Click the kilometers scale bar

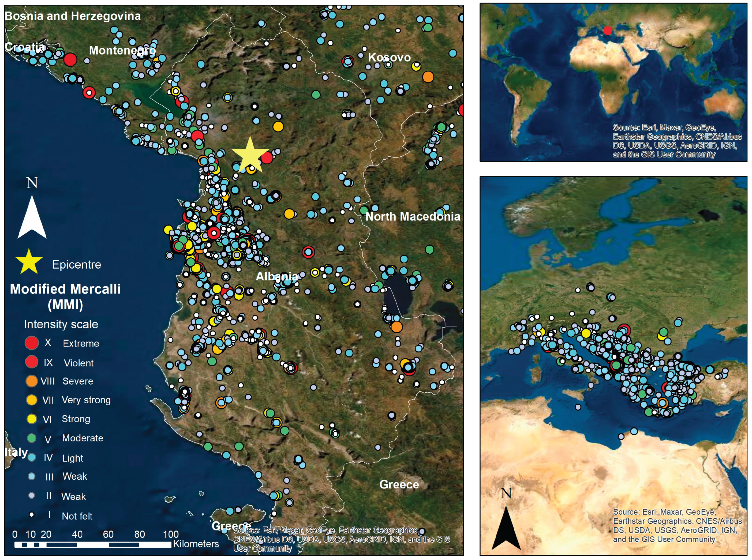pyautogui.click(x=92, y=544)
